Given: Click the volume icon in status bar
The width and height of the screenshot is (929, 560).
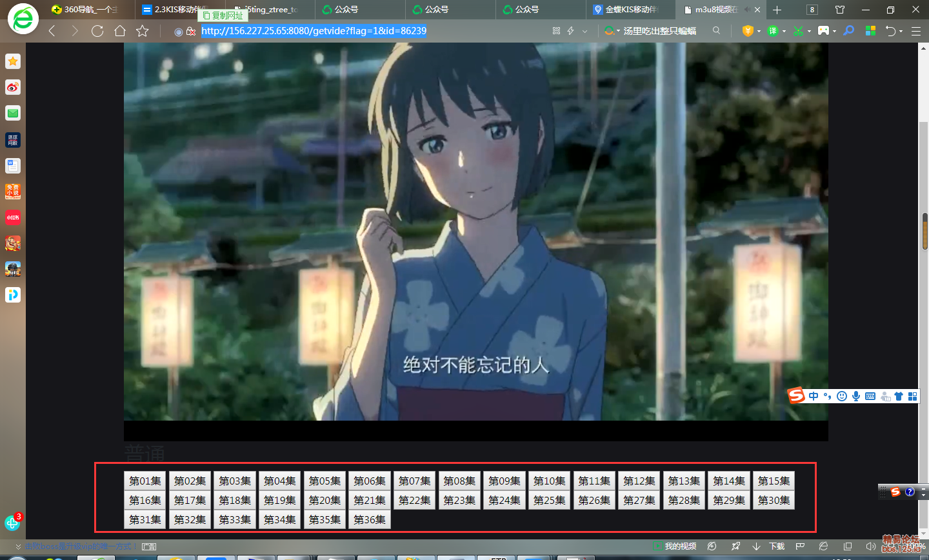Looking at the screenshot, I should point(870,546).
